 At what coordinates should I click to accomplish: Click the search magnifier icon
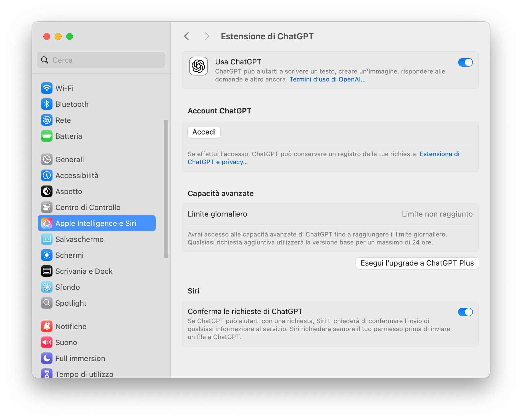45,60
